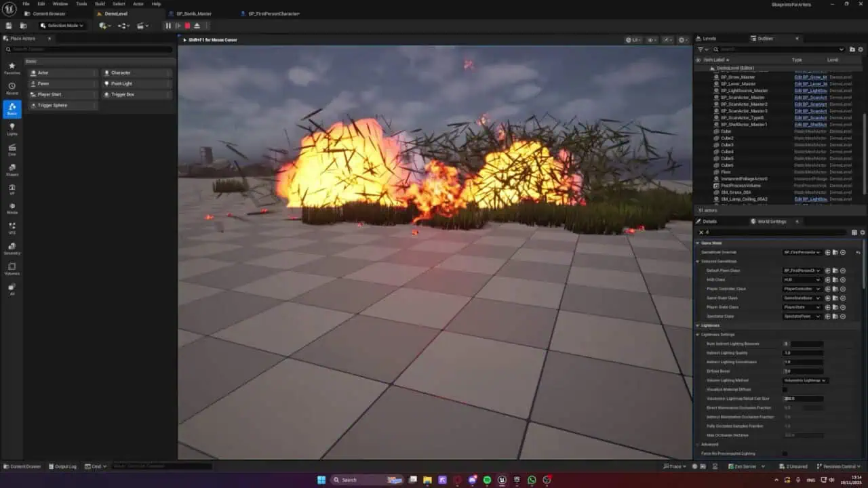This screenshot has width=868, height=488.
Task: Eject from the player controller
Action: (x=197, y=26)
